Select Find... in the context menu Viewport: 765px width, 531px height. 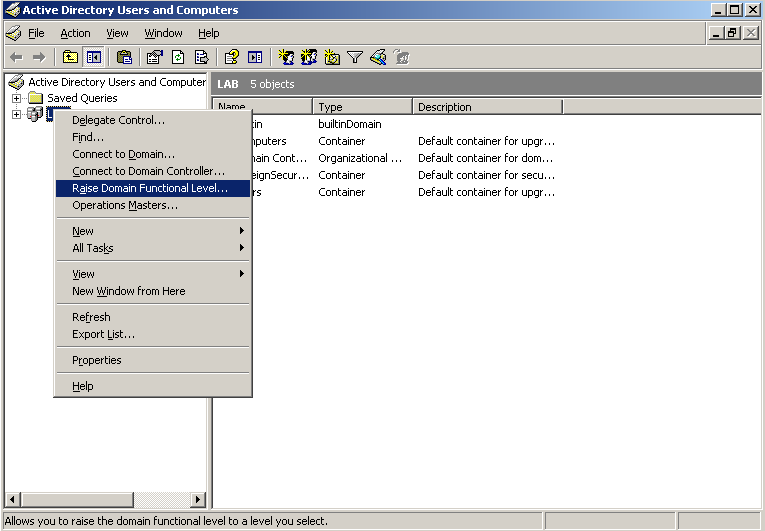click(x=153, y=137)
